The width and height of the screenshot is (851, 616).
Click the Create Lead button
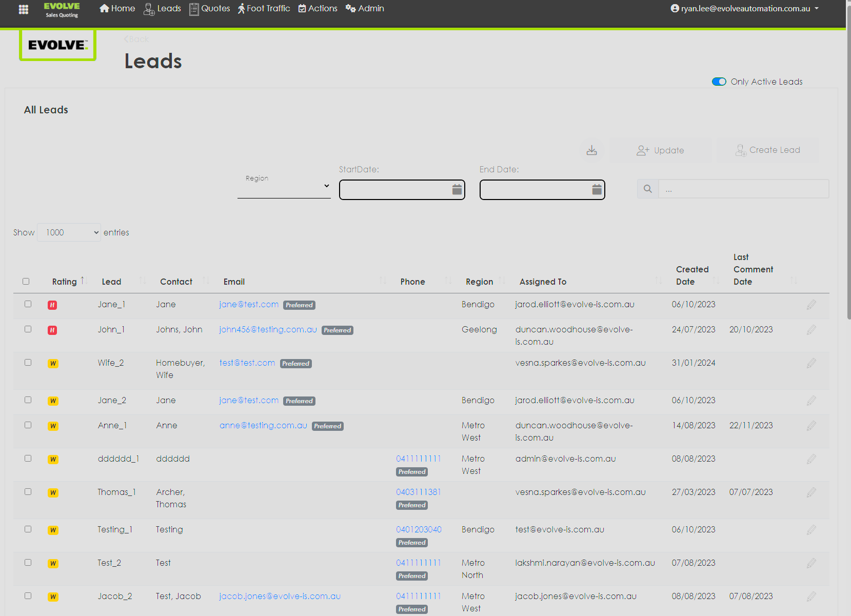click(767, 150)
